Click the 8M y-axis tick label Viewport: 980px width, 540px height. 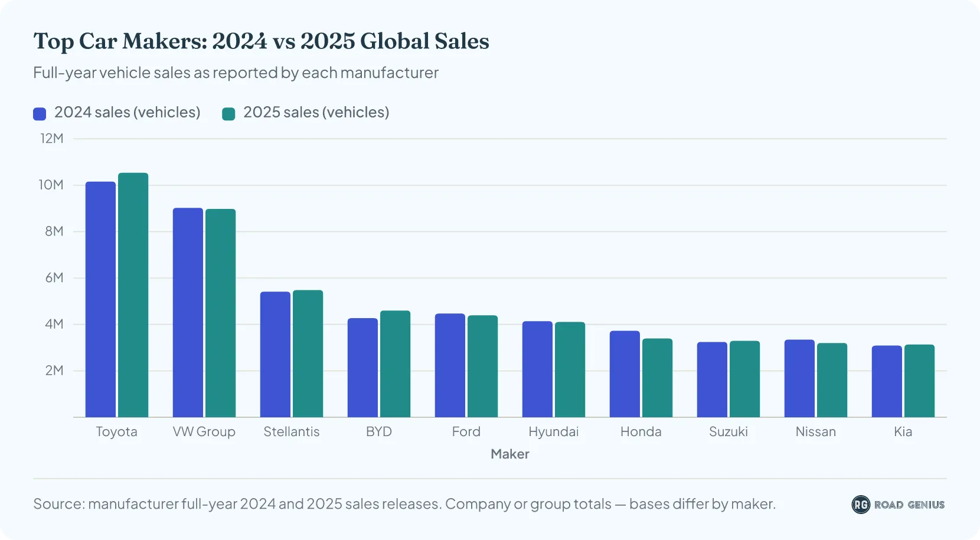(54, 231)
